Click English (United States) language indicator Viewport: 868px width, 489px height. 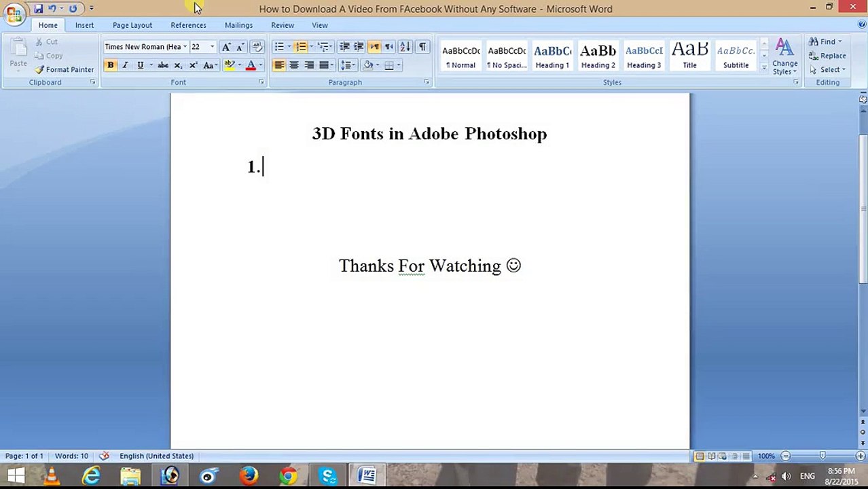coord(157,456)
